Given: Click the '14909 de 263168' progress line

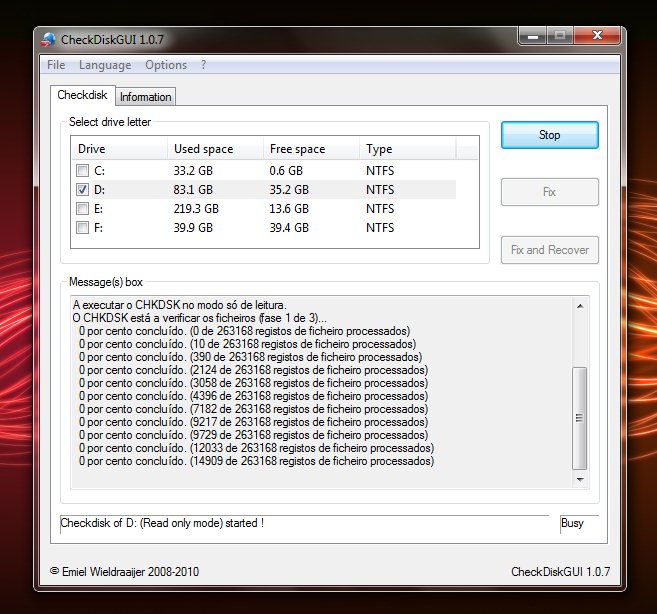Looking at the screenshot, I should click(256, 461).
